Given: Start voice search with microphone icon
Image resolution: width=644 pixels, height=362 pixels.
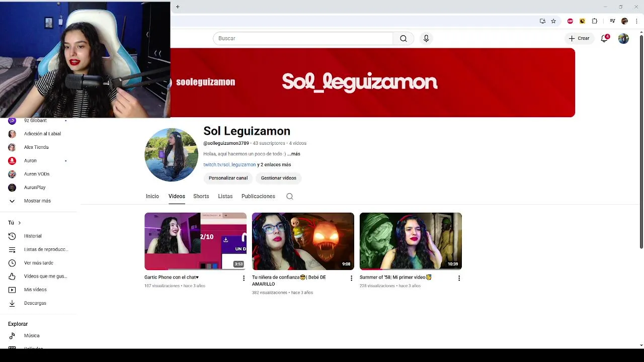Looking at the screenshot, I should (x=426, y=38).
